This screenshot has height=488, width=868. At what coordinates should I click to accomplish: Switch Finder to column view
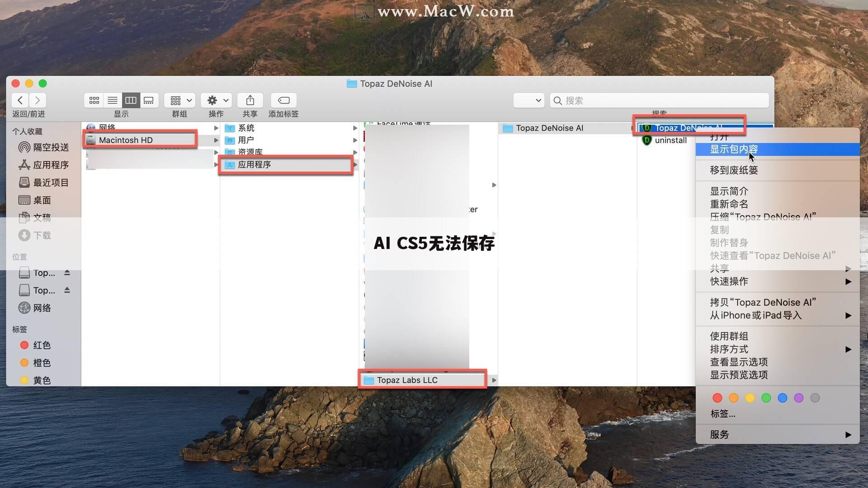(x=131, y=100)
